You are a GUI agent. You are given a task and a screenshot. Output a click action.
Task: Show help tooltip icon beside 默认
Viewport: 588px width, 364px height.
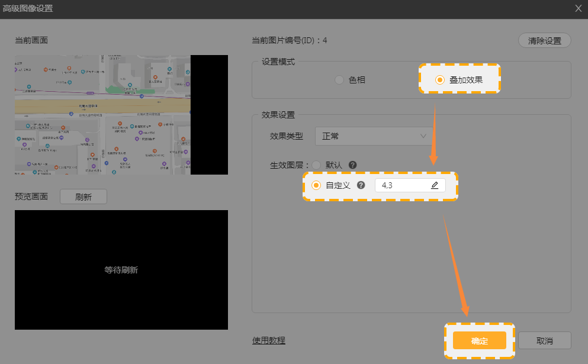pyautogui.click(x=353, y=165)
